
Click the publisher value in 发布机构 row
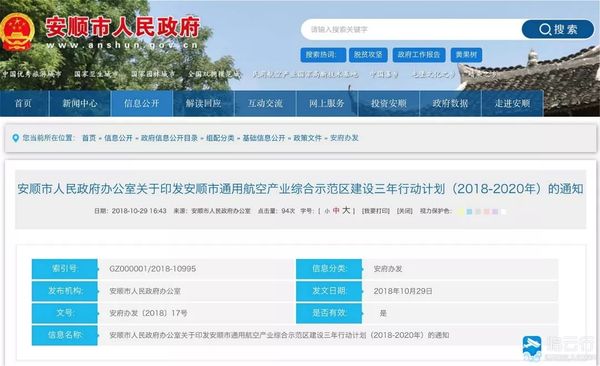[x=145, y=291]
